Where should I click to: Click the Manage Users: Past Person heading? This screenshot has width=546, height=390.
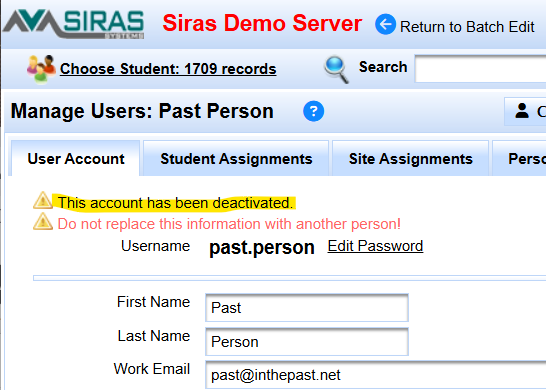pyautogui.click(x=142, y=111)
